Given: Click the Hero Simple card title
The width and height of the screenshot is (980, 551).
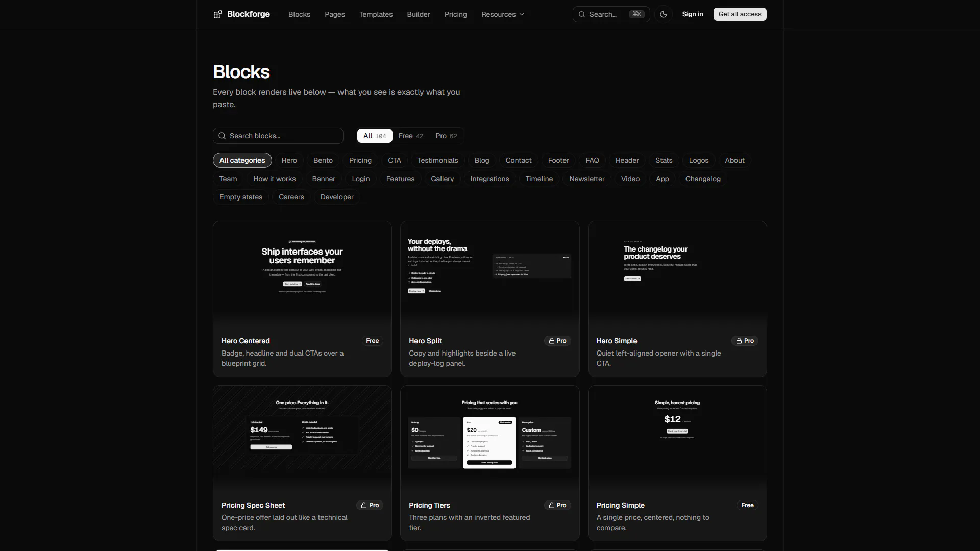Looking at the screenshot, I should 617,341.
